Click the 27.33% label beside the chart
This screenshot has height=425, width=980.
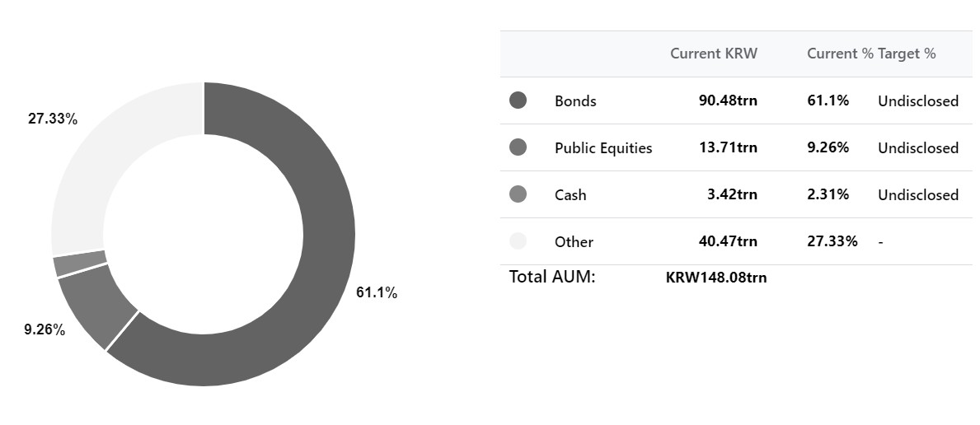pos(53,119)
